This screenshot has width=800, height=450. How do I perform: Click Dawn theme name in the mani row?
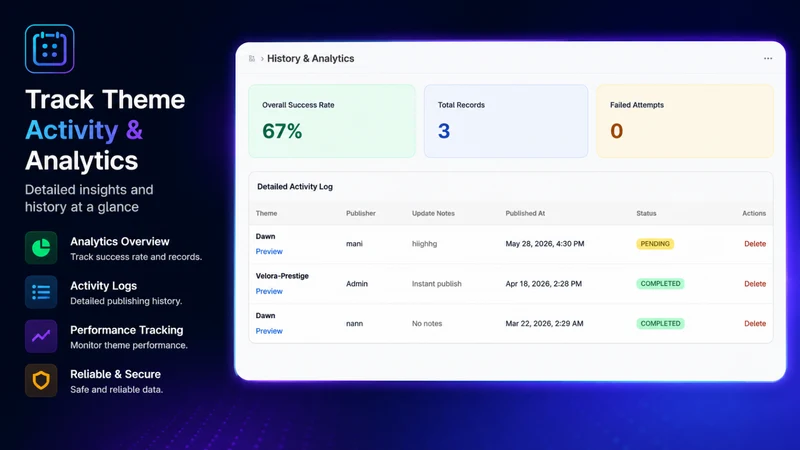265,236
